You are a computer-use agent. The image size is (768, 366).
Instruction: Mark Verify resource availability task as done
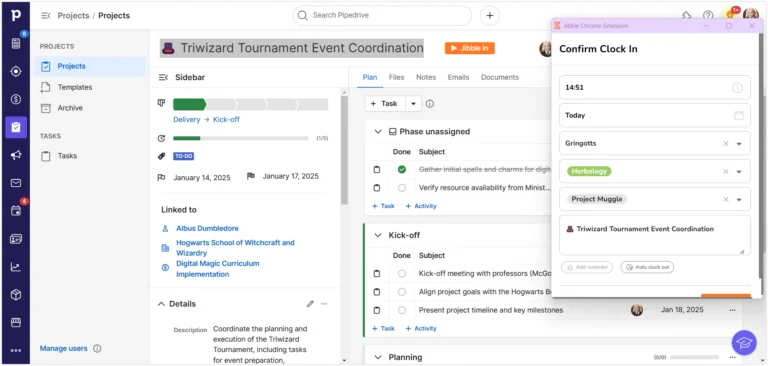[402, 188]
